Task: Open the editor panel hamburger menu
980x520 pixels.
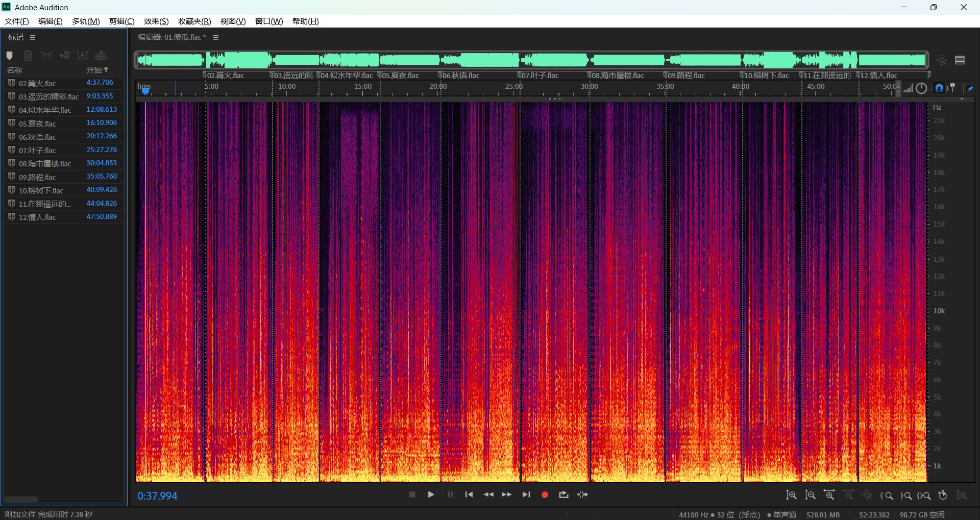Action: [216, 37]
